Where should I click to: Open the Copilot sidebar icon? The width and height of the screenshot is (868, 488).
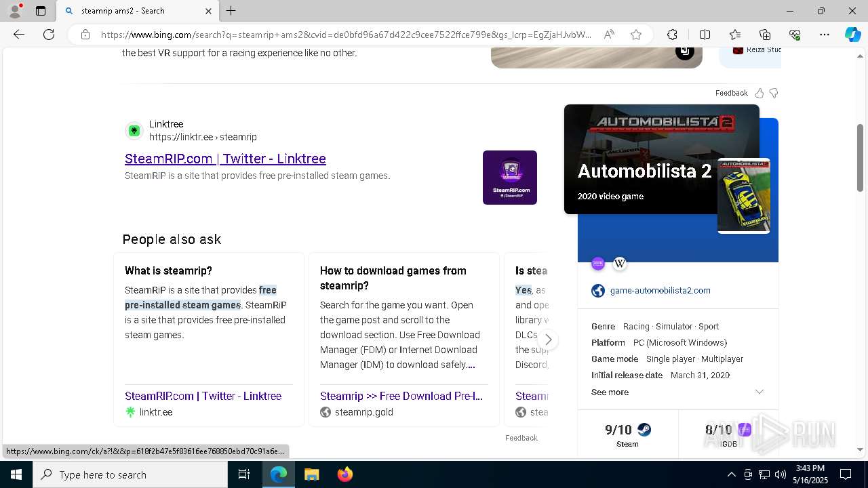point(852,35)
